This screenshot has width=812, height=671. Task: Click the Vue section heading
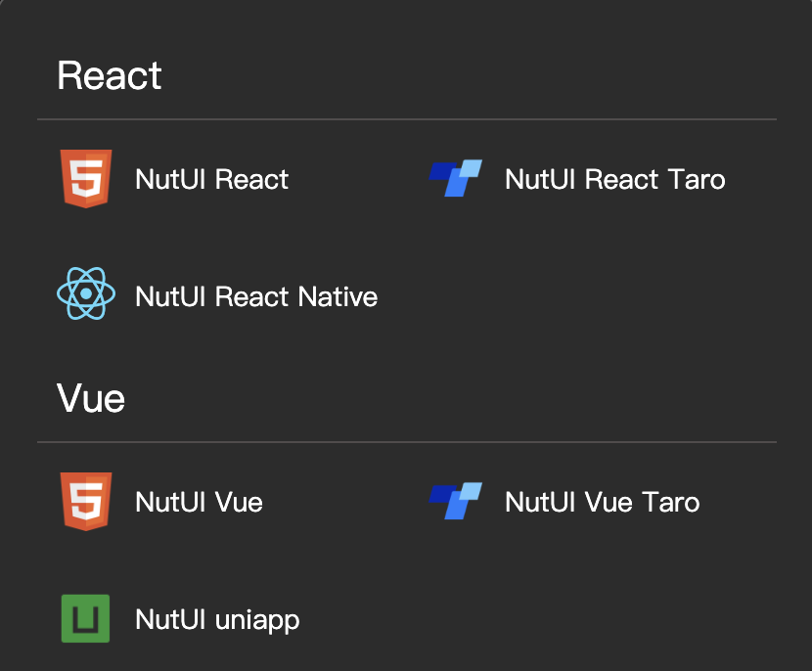(91, 399)
